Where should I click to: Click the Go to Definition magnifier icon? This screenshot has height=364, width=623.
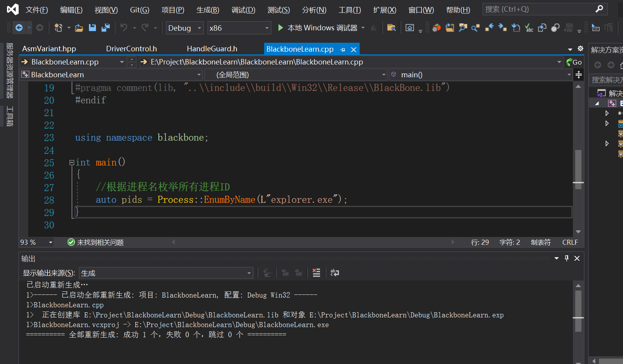(475, 28)
